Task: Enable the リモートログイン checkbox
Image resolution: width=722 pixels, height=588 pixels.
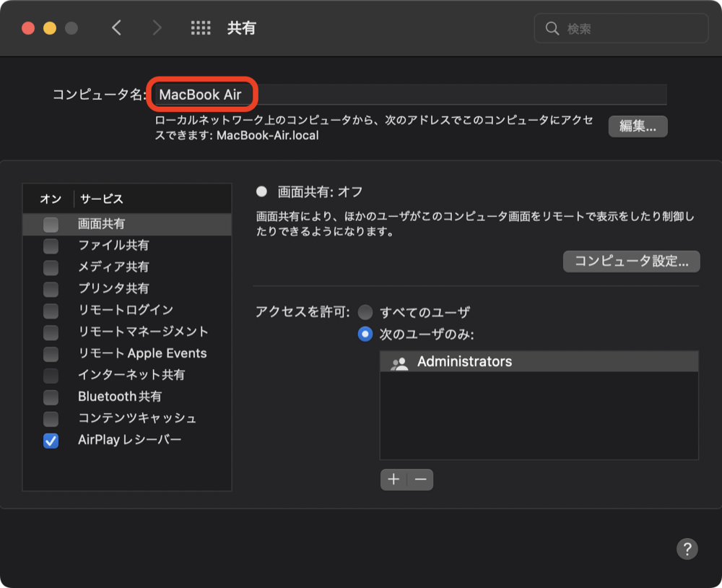Action: pyautogui.click(x=51, y=311)
